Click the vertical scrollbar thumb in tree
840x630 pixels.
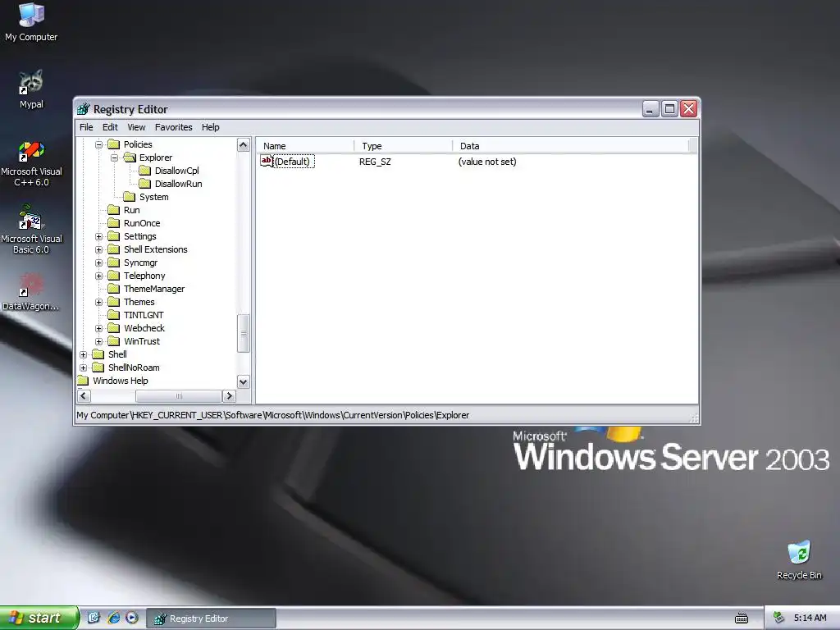243,333
